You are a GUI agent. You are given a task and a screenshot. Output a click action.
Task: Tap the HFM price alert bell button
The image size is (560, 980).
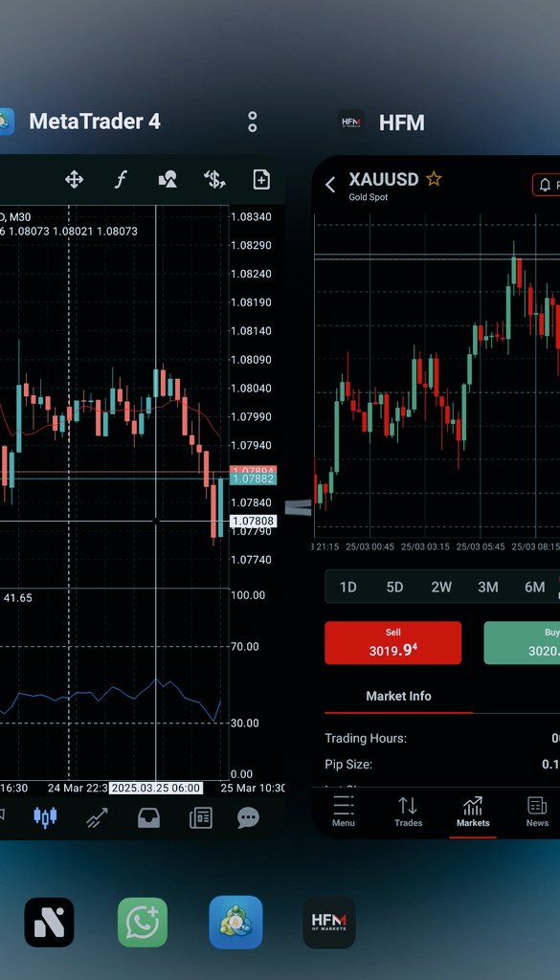546,186
